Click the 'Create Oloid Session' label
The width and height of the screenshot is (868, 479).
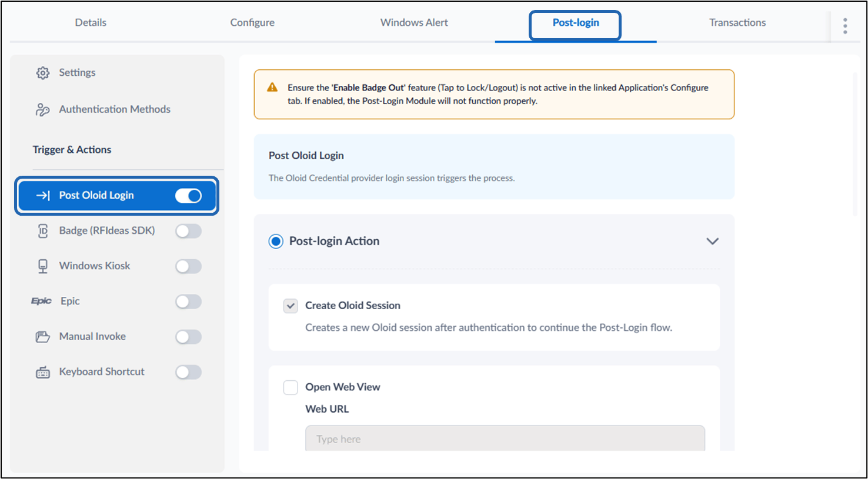coord(353,305)
